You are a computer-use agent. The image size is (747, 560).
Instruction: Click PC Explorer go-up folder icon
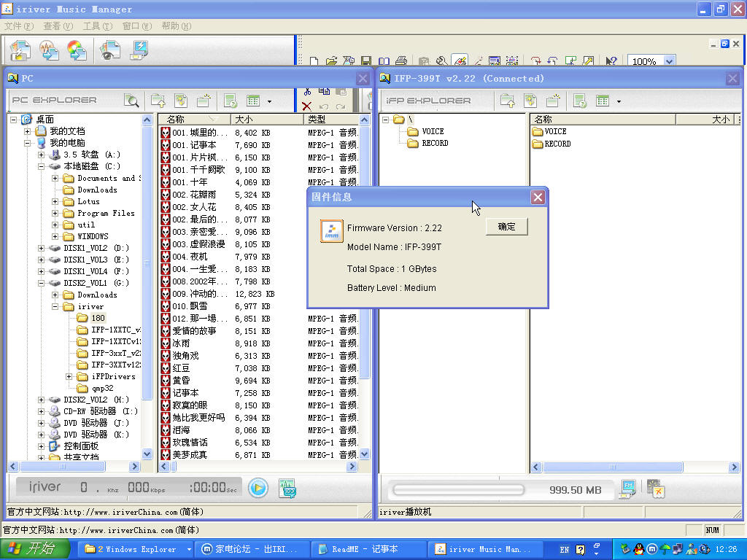[158, 101]
